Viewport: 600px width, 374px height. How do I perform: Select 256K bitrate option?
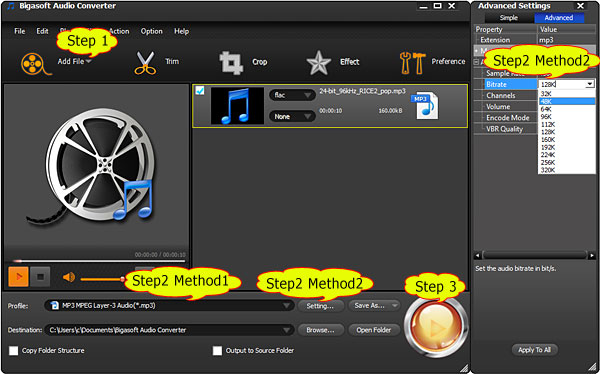(566, 163)
